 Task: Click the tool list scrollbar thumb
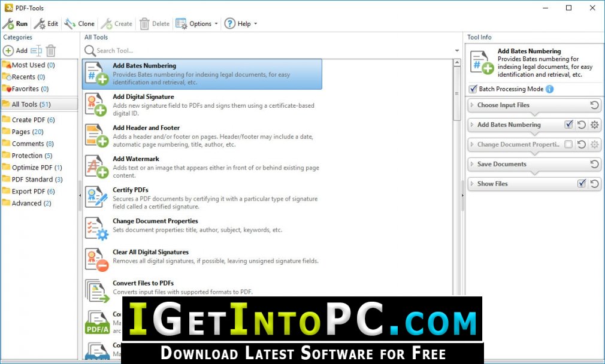(x=457, y=94)
